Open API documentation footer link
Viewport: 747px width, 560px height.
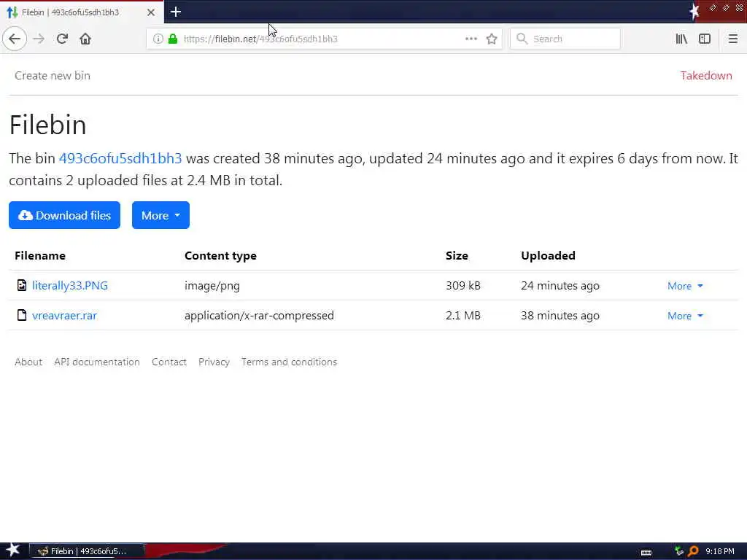click(x=97, y=362)
